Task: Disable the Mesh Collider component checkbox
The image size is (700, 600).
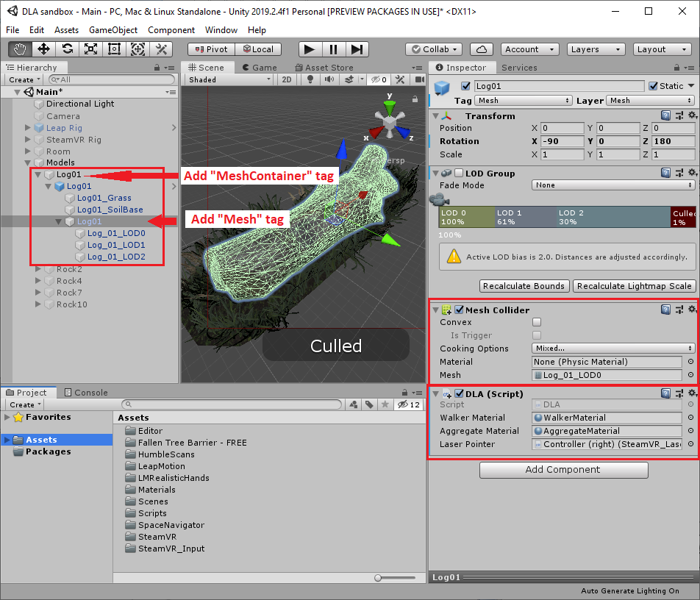Action: pos(459,310)
